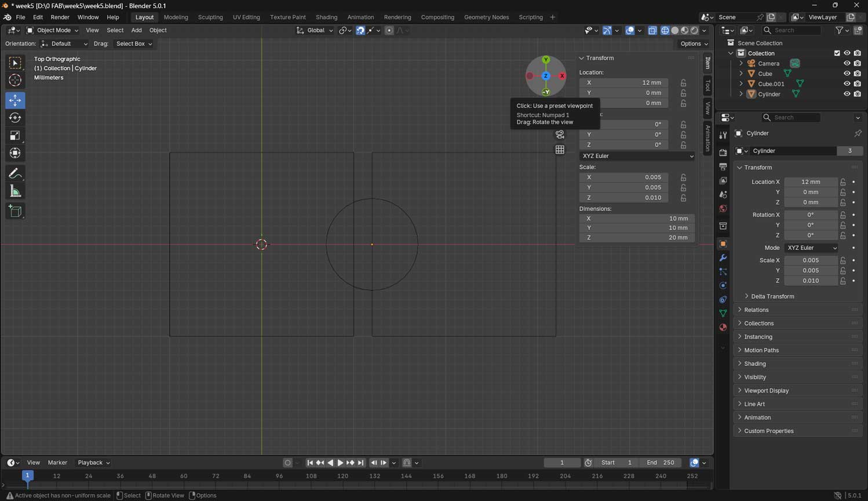Open the Object Mode dropdown
Image resolution: width=868 pixels, height=501 pixels.
(53, 30)
